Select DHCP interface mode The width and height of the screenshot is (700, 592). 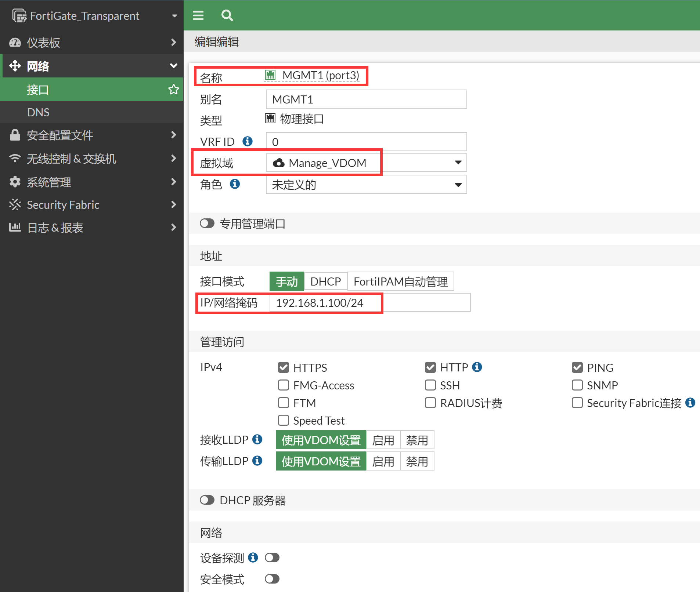(325, 282)
